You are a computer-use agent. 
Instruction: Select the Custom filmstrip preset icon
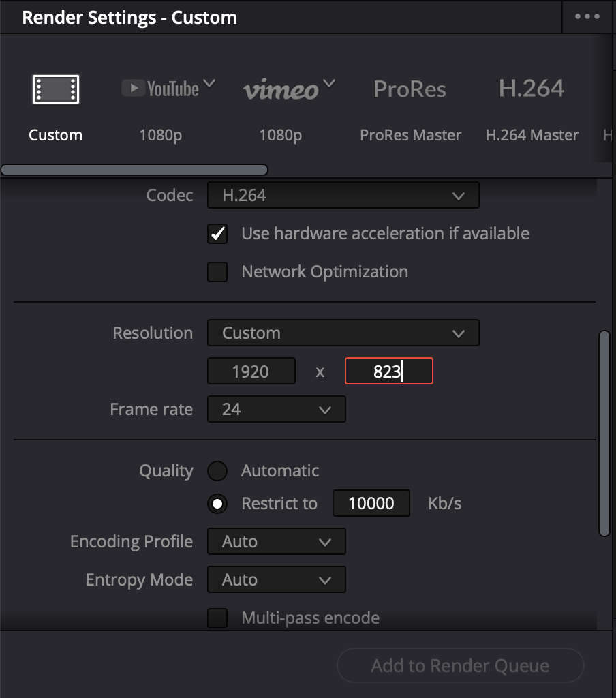[x=56, y=89]
